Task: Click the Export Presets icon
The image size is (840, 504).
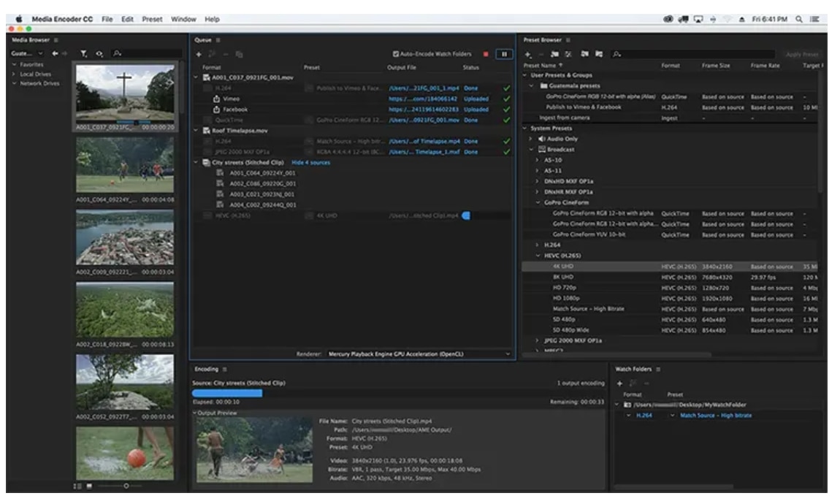Action: pyautogui.click(x=599, y=54)
